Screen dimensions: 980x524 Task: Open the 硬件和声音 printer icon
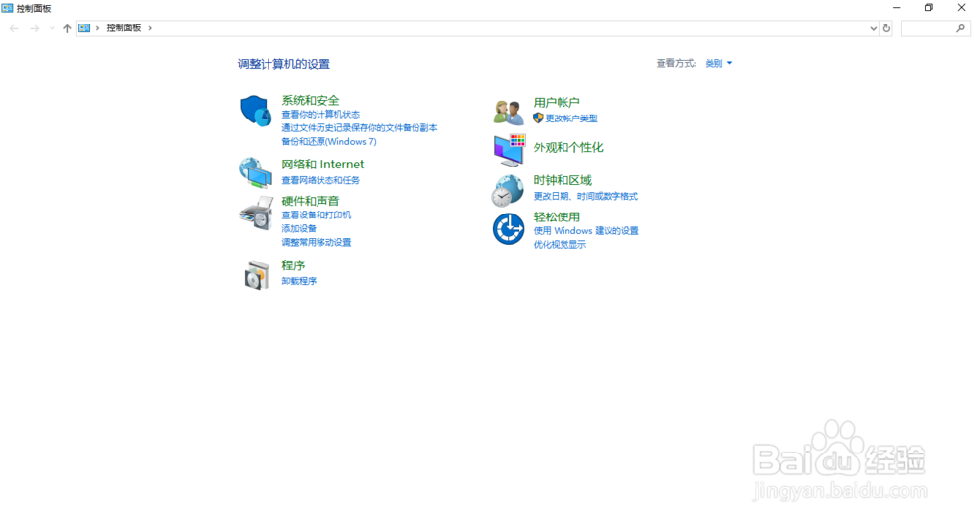[x=256, y=213]
